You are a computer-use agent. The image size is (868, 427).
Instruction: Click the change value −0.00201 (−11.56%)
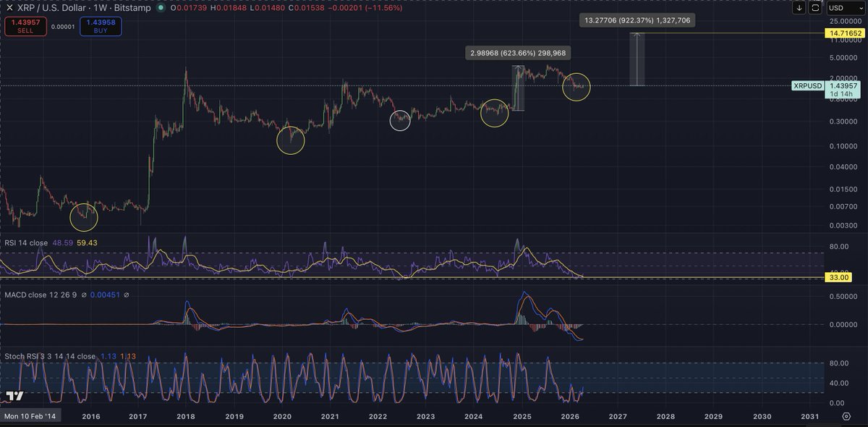point(365,7)
